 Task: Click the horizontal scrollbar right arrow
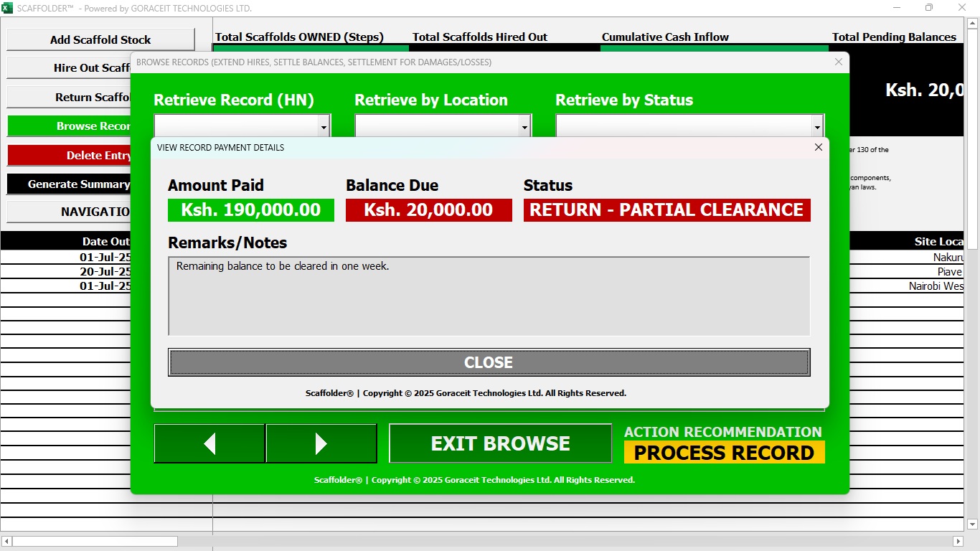(958, 541)
